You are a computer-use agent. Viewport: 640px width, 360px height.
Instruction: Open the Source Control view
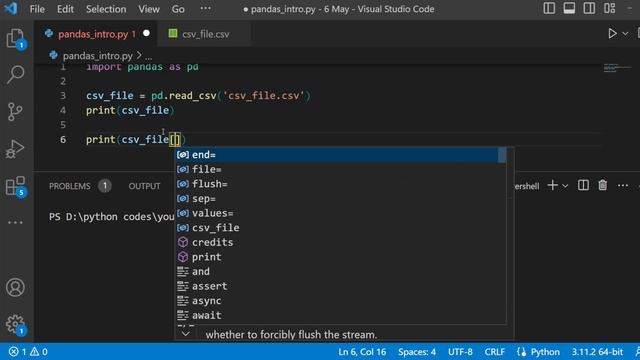[x=16, y=111]
